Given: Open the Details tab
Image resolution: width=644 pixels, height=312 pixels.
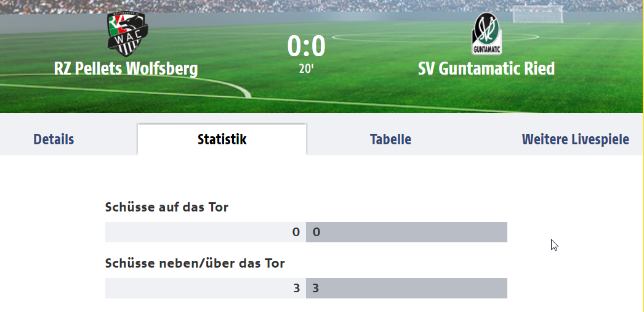Looking at the screenshot, I should point(54,139).
